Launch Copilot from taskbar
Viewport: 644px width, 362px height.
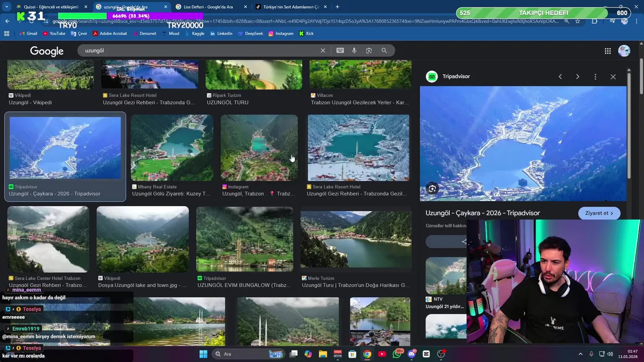(x=308, y=354)
